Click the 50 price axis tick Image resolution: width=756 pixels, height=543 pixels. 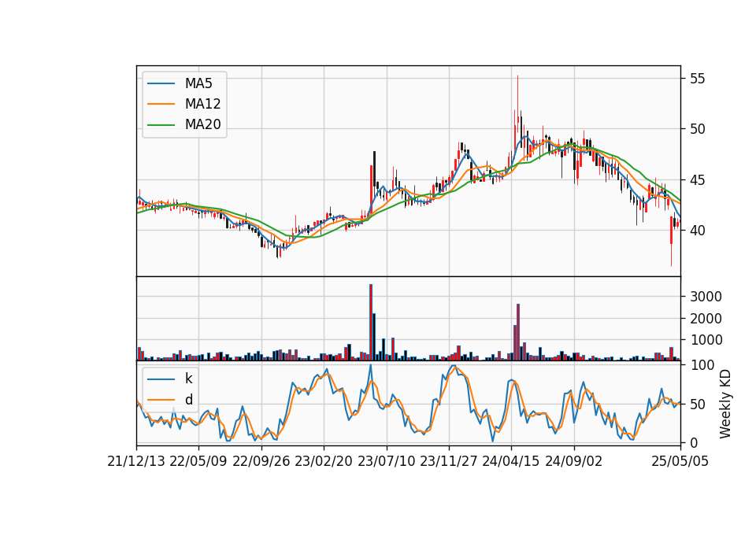point(697,129)
